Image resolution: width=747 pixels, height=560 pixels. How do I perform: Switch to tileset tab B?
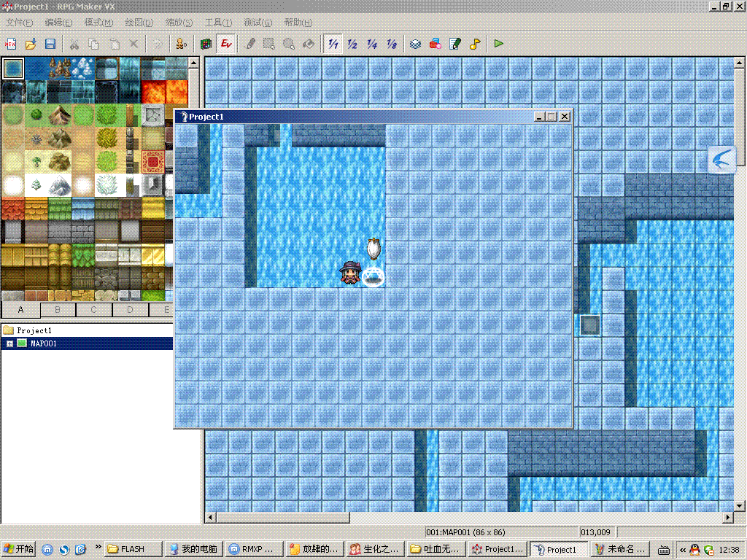58,309
